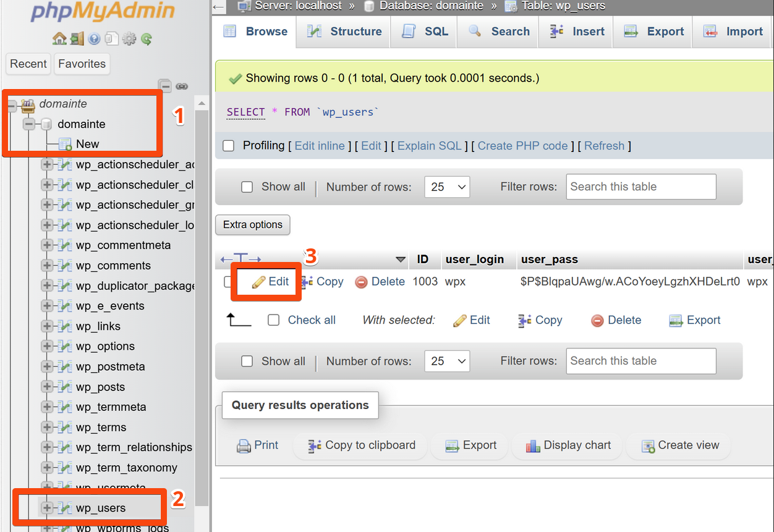Reload navigation panel with green arrow icon
This screenshot has width=774, height=532.
click(x=147, y=39)
